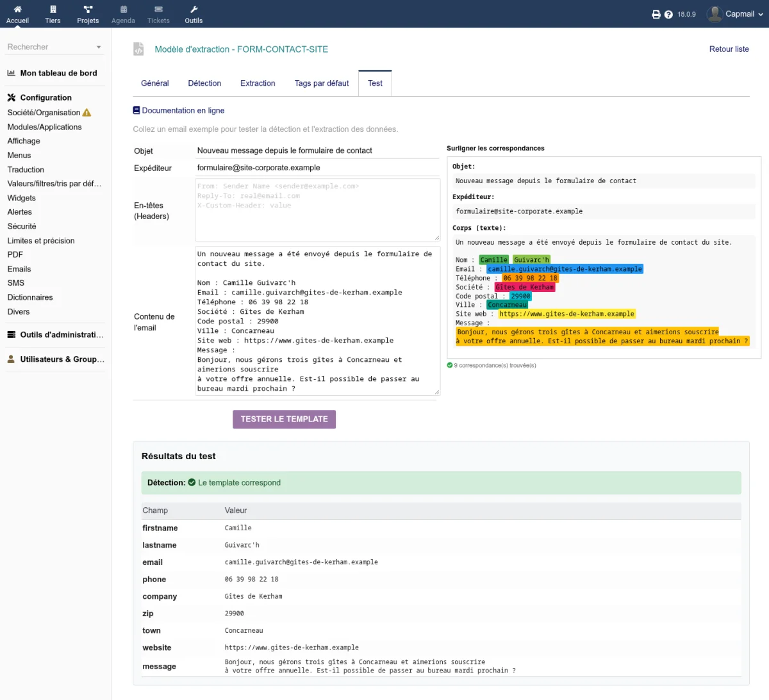This screenshot has width=769, height=700.
Task: Expand the Capmail user dropdown arrow
Action: 761,14
